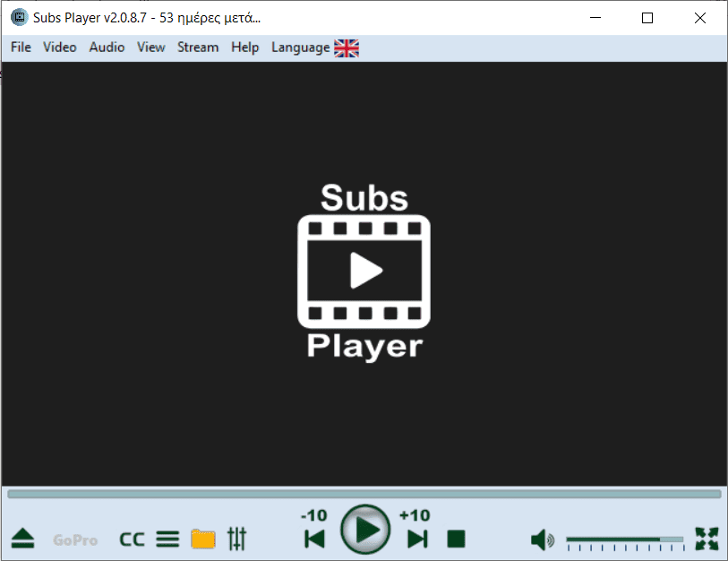The height and width of the screenshot is (561, 728).
Task: Adjust the volume slider
Action: (x=624, y=539)
